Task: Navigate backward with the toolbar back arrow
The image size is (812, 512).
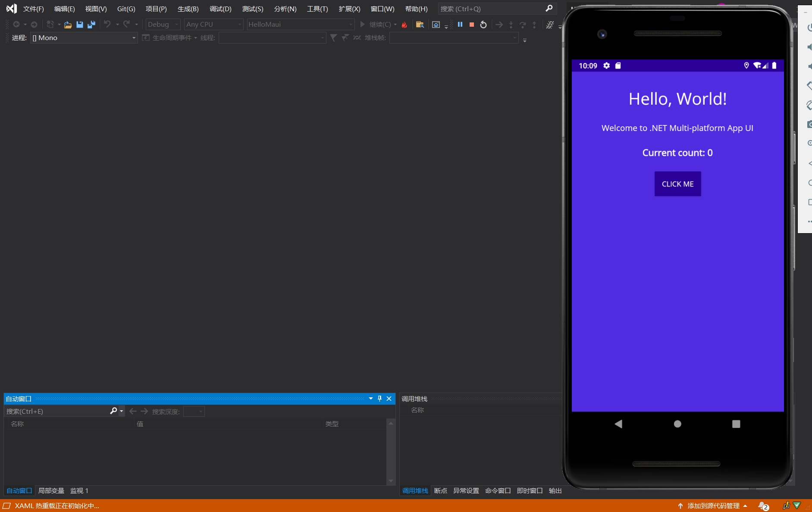Action: point(16,25)
